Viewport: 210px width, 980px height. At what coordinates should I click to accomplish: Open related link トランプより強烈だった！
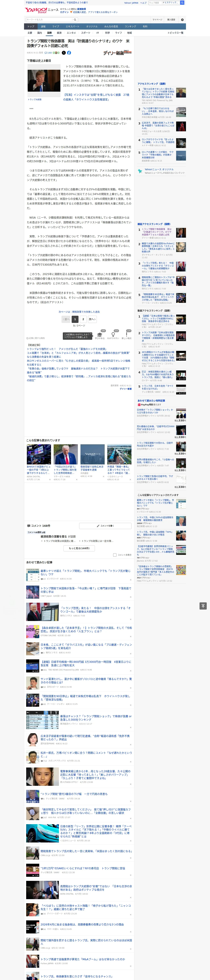[67, 349]
